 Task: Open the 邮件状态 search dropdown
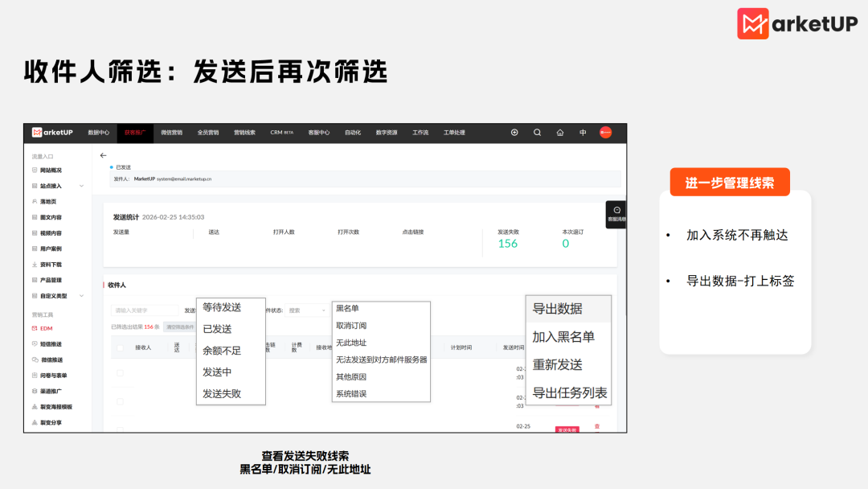pyautogui.click(x=307, y=310)
